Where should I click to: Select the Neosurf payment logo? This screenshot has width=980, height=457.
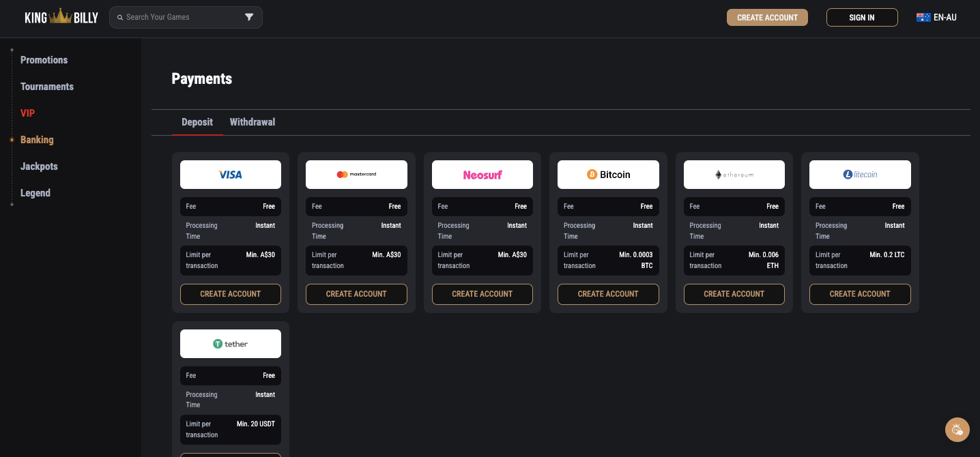pos(482,175)
